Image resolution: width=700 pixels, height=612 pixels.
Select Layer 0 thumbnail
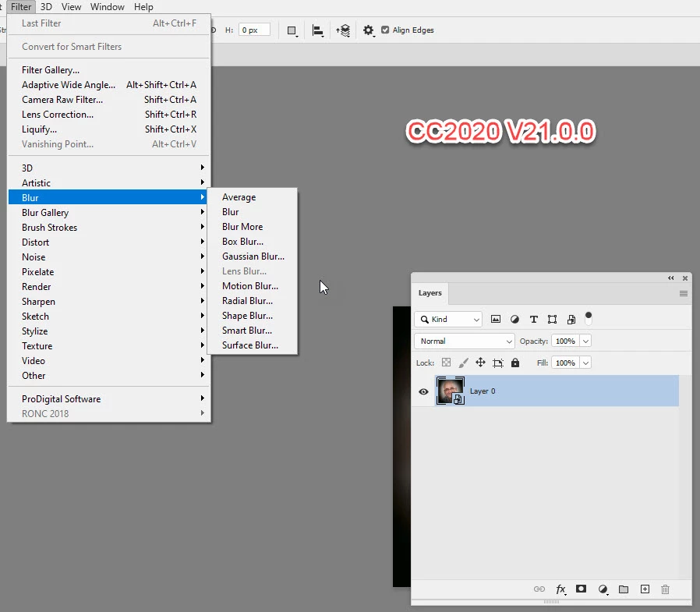pyautogui.click(x=450, y=391)
